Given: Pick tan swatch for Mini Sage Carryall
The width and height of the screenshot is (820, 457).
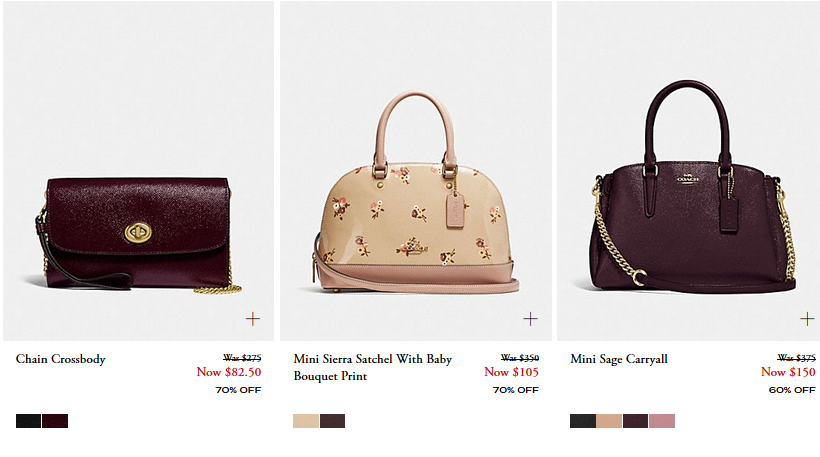Looking at the screenshot, I should 609,421.
